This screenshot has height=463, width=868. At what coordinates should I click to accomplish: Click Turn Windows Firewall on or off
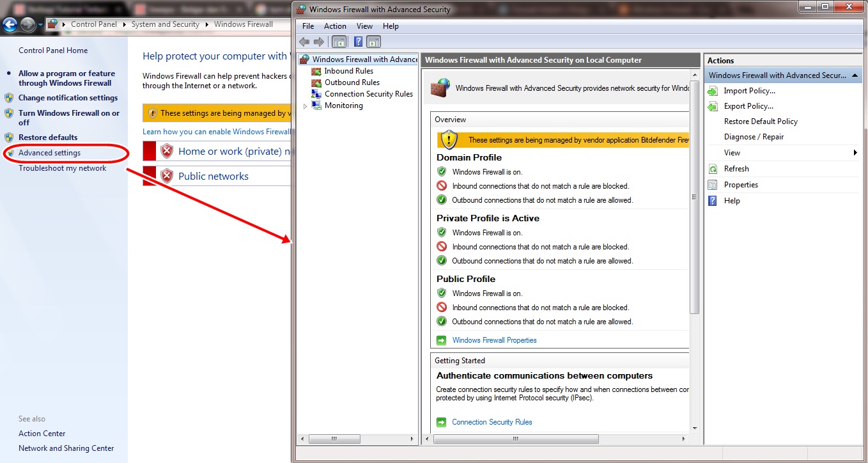[x=69, y=118]
